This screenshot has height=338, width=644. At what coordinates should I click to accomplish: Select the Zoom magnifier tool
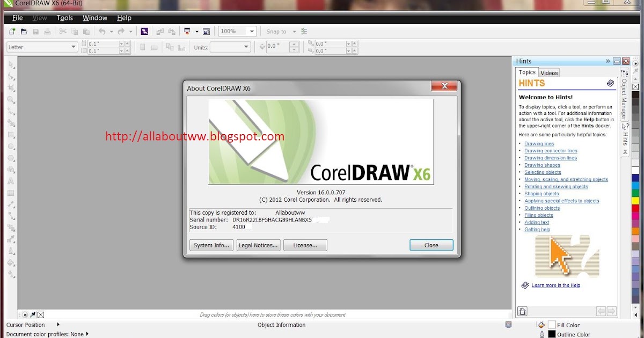[11, 100]
